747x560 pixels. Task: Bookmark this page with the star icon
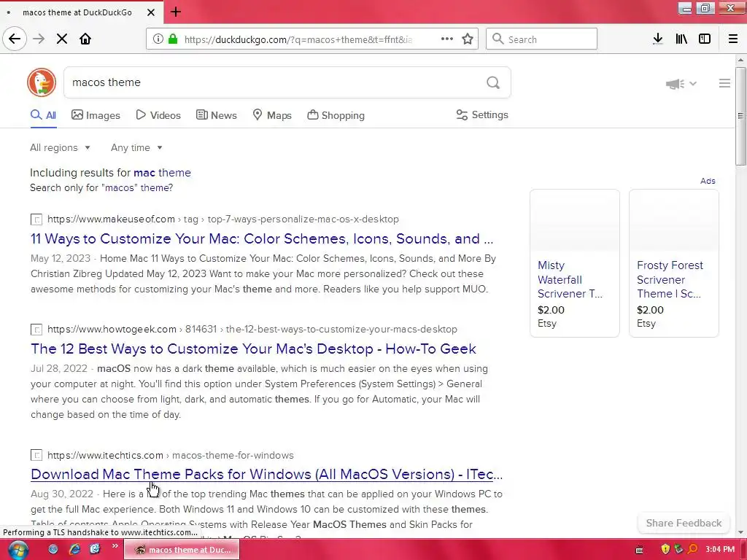(468, 39)
